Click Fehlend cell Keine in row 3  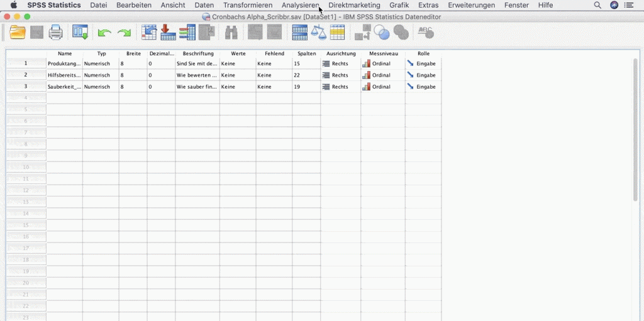(274, 87)
